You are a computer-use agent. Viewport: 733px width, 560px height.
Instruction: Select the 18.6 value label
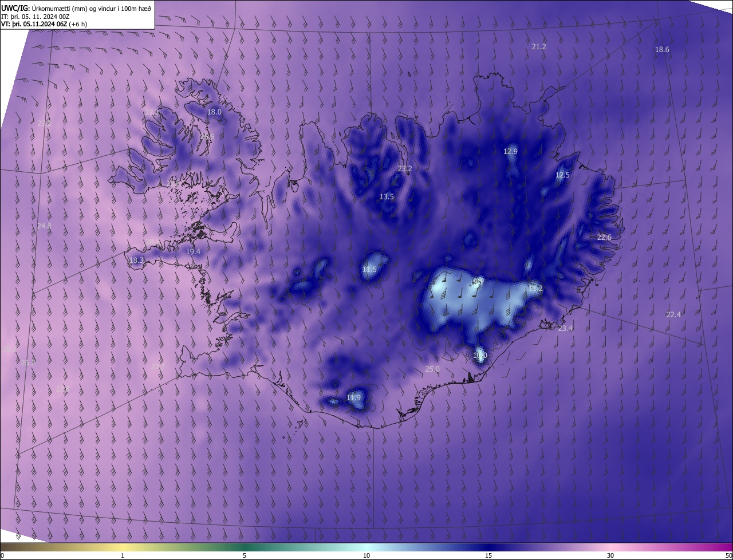click(662, 50)
